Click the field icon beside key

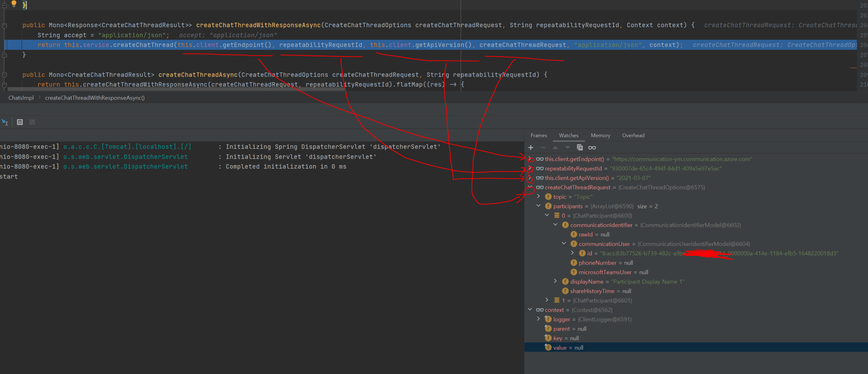[x=548, y=338]
